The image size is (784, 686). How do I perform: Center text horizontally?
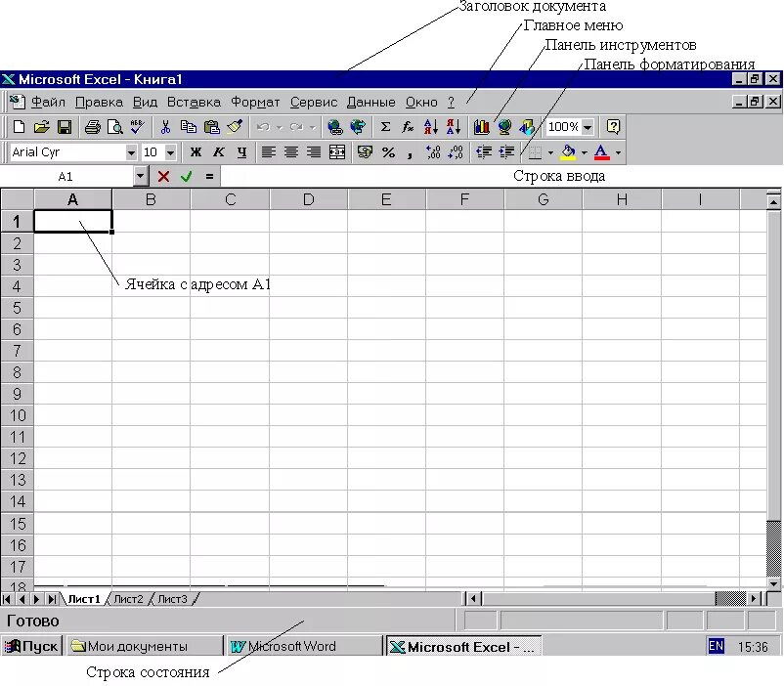tap(291, 152)
